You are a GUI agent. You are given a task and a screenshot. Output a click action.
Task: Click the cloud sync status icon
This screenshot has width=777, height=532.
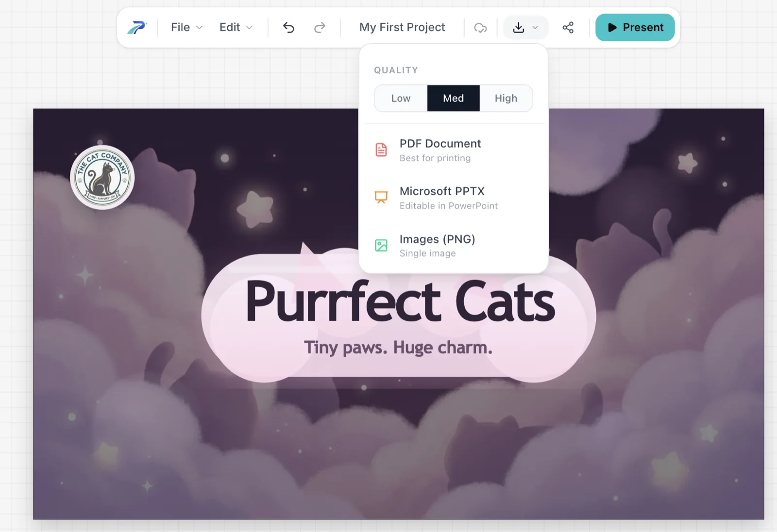click(480, 28)
